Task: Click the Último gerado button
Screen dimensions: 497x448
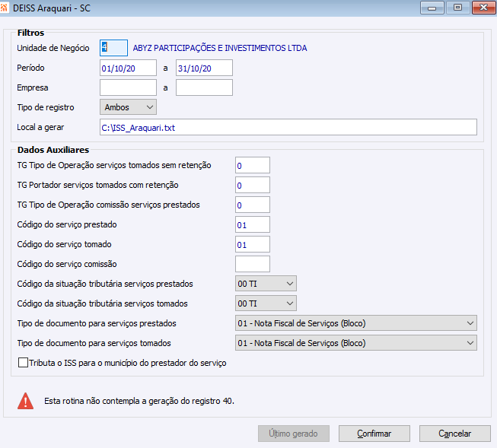Action: [x=294, y=434]
